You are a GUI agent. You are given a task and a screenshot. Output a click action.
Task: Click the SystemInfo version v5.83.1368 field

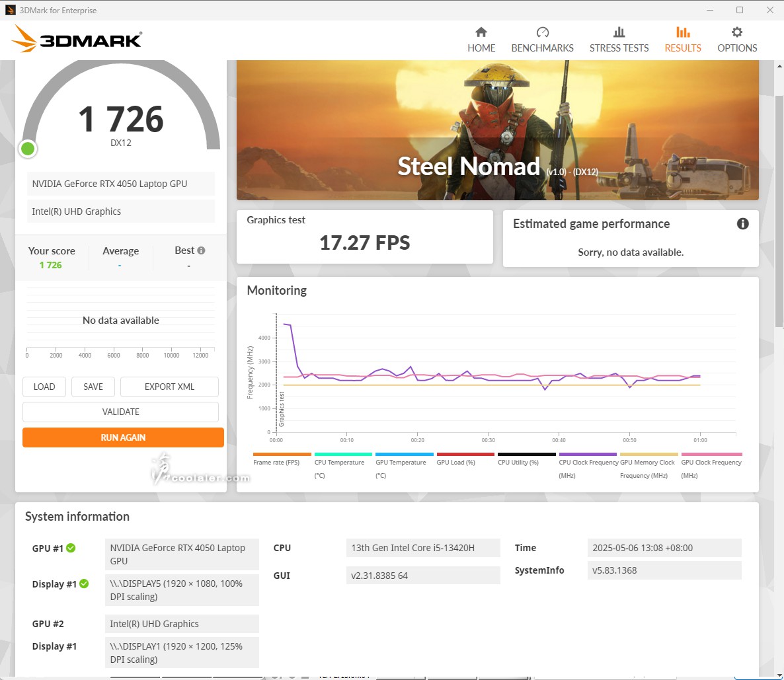[664, 570]
